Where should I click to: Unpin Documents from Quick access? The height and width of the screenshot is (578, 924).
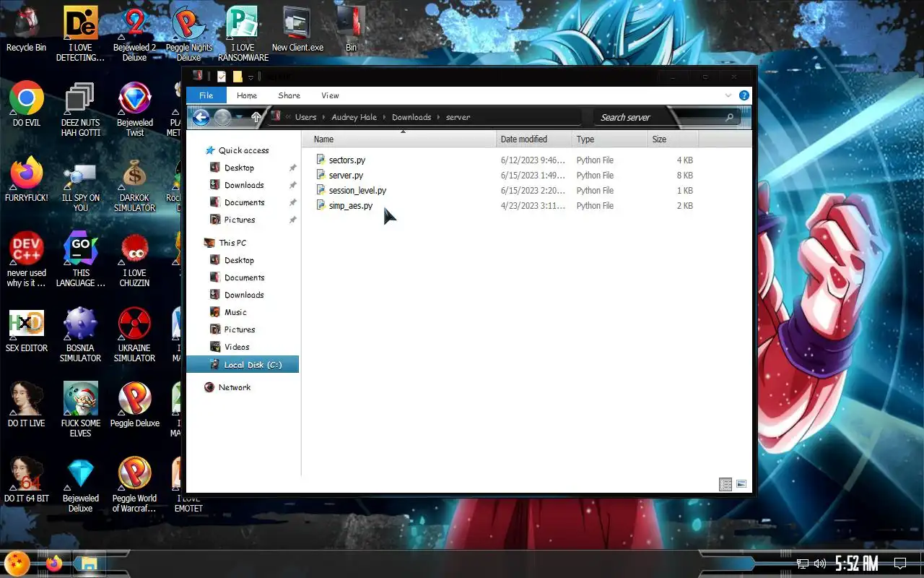[x=292, y=202]
